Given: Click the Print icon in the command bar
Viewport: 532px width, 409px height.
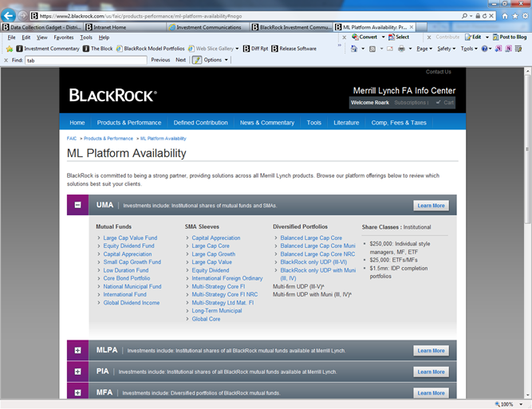Looking at the screenshot, I should tap(401, 49).
